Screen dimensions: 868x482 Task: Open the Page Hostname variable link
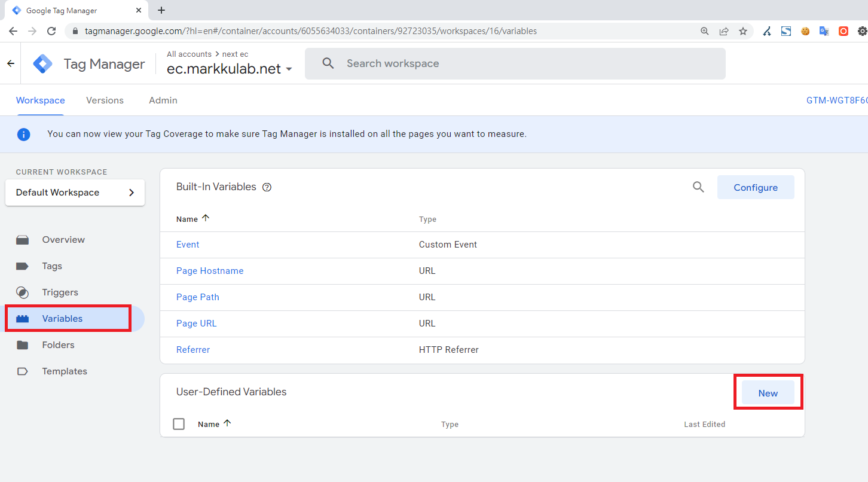[210, 271]
